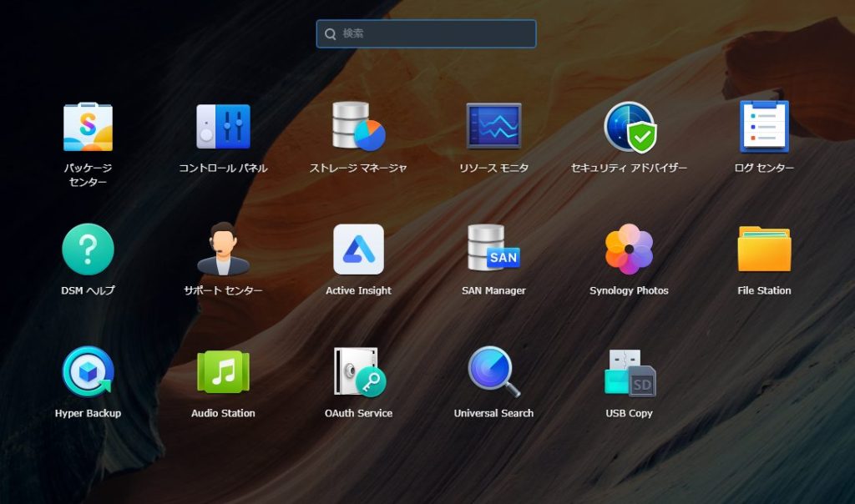
Task: Open リソース モニタ icon
Action: [493, 127]
